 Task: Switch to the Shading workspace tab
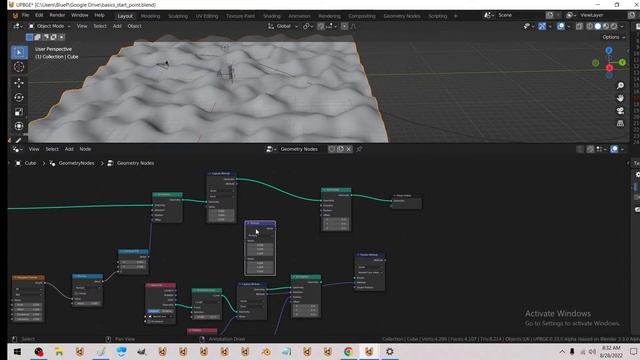pos(271,16)
